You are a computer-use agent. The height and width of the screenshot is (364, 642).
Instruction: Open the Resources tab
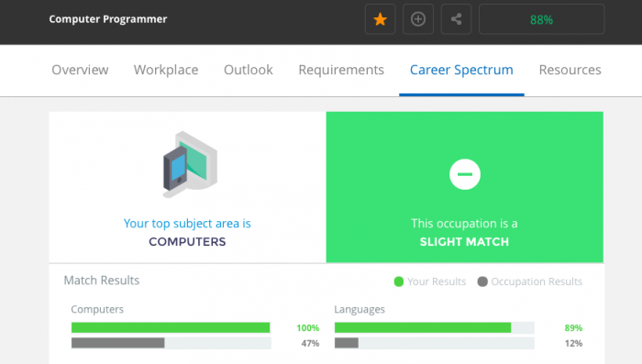tap(570, 70)
